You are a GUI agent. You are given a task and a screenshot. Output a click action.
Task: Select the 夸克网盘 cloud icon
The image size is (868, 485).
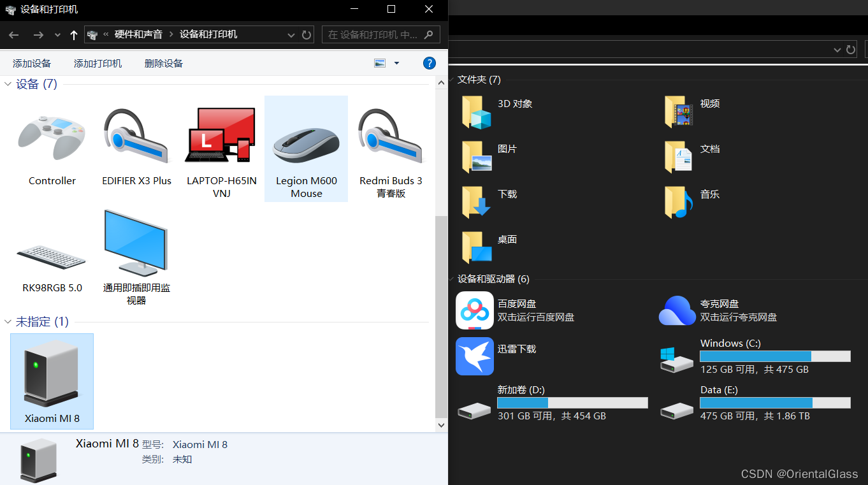(x=677, y=310)
